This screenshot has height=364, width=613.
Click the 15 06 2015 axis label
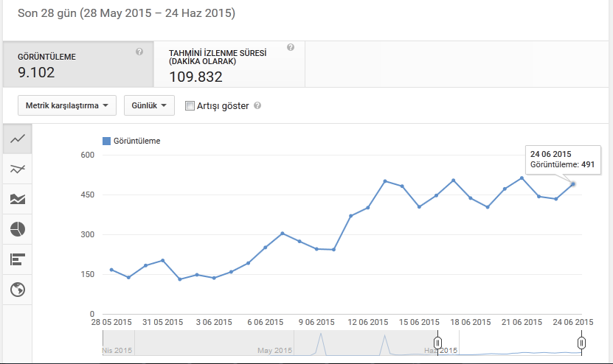coord(419,322)
